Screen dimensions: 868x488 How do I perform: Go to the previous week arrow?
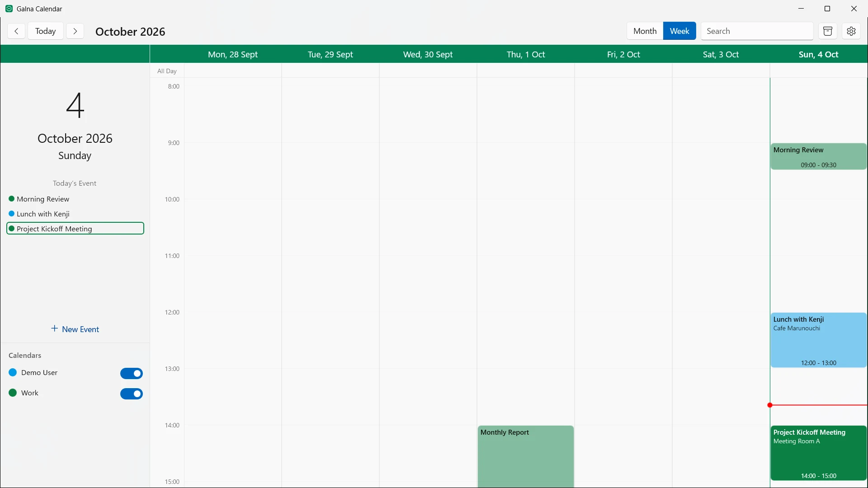(x=16, y=31)
